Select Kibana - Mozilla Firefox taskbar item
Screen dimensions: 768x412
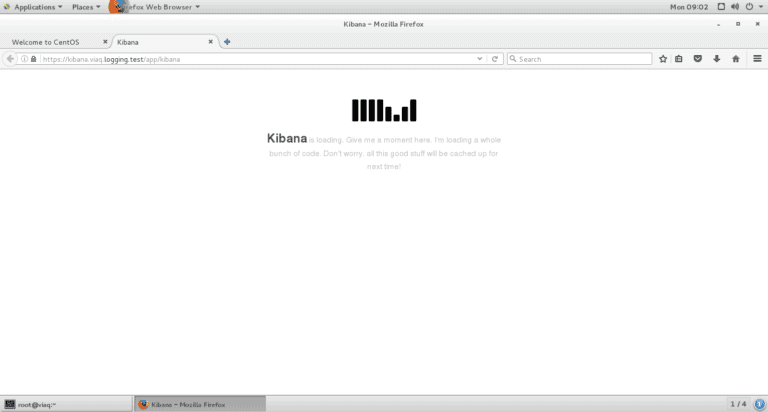[x=200, y=404]
